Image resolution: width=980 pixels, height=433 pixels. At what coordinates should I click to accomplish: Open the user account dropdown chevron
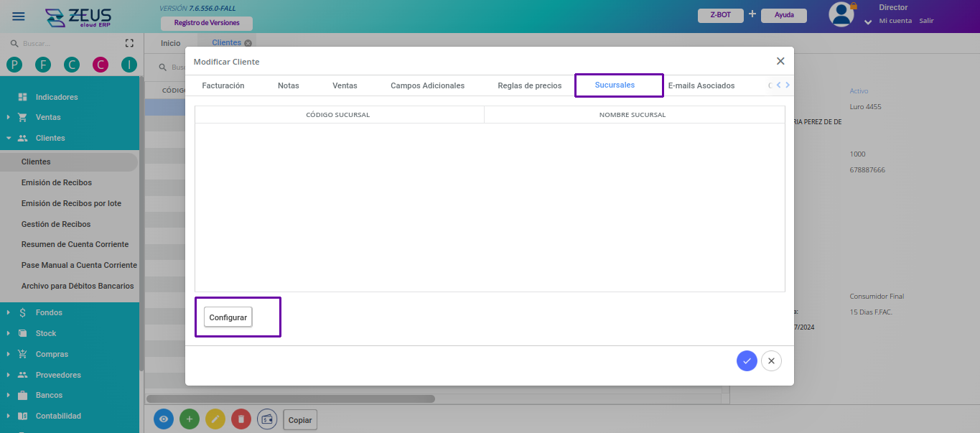tap(868, 22)
